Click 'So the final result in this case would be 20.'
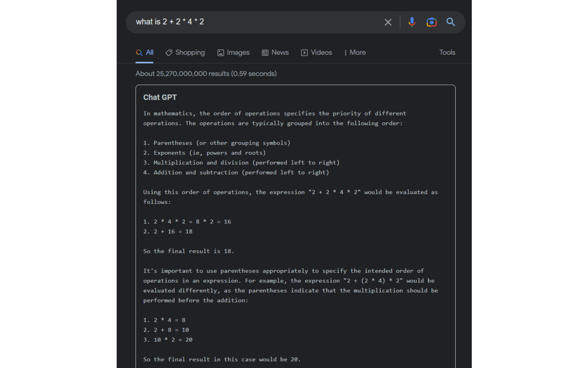Screen dimensions: 588x368 tap(222, 359)
